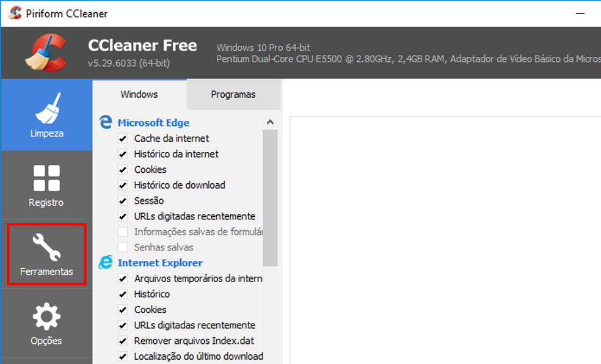Image resolution: width=601 pixels, height=364 pixels.
Task: Click the Internet Explorer browser icon
Action: coord(106,263)
